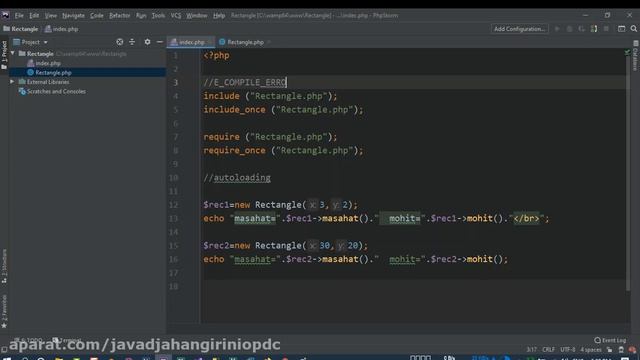The width and height of the screenshot is (640, 360).
Task: Click the CRLF line separator selector
Action: [x=548, y=350]
